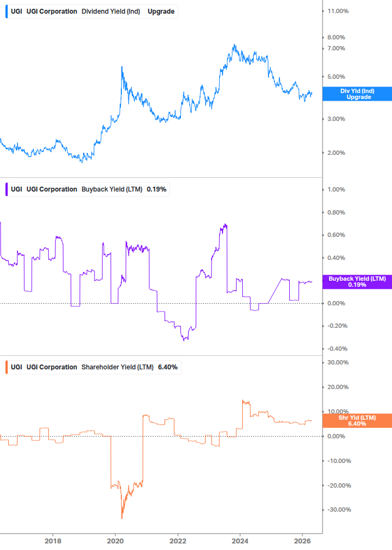
Task: Click the 2024 label on time axis
Action: (241, 541)
